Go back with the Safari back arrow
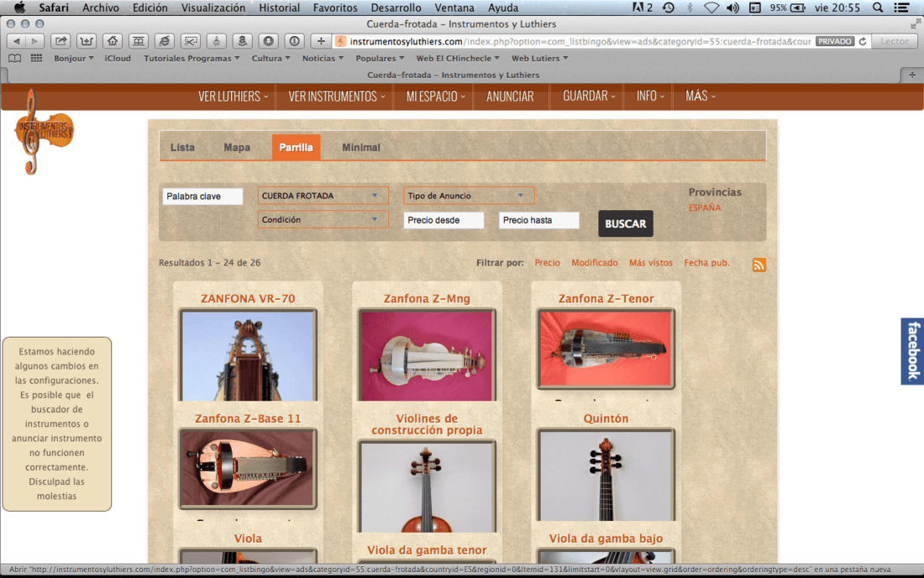The height and width of the screenshot is (578, 924). (17, 41)
